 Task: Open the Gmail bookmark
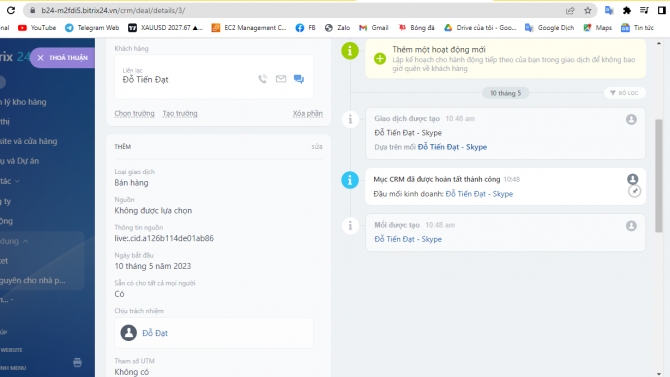pyautogui.click(x=373, y=28)
